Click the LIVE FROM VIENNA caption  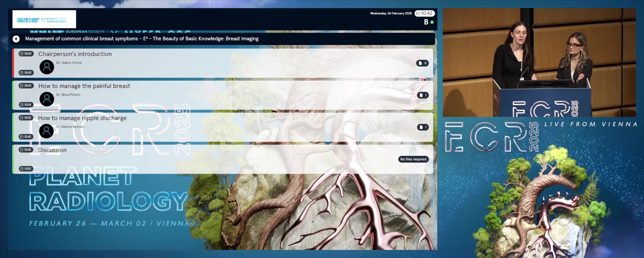click(x=591, y=124)
